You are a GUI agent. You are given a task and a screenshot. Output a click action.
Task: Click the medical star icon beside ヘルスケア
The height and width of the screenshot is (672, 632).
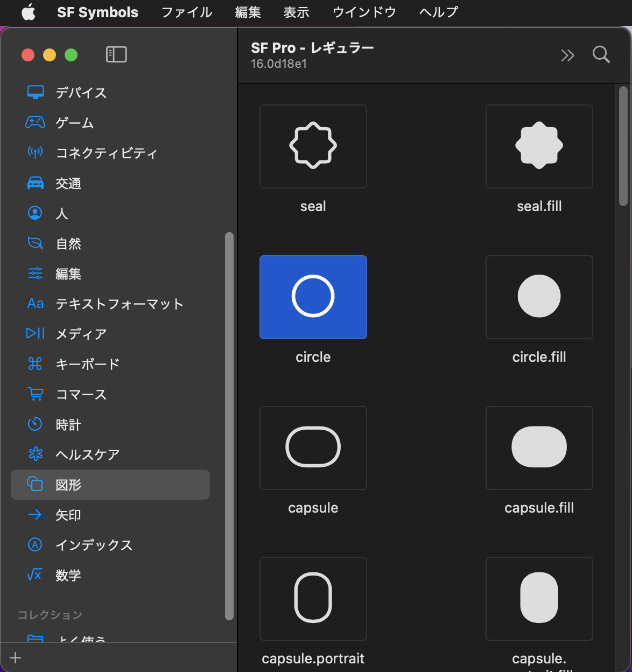tap(36, 454)
